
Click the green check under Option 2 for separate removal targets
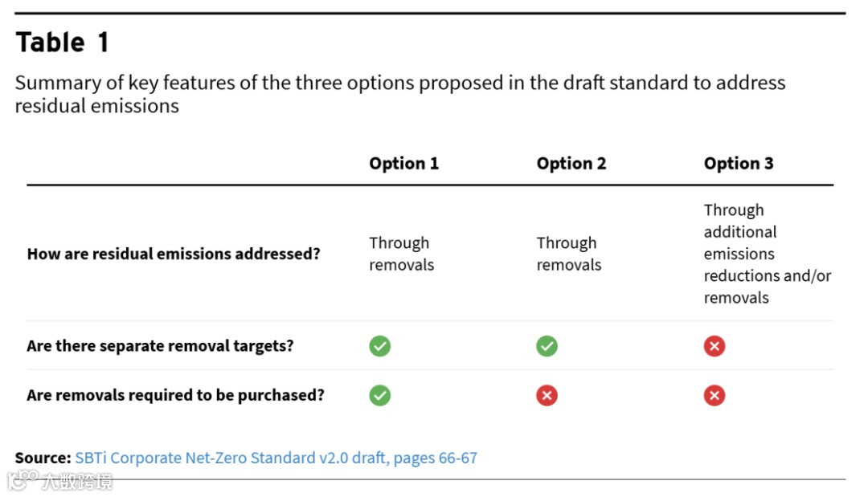547,346
